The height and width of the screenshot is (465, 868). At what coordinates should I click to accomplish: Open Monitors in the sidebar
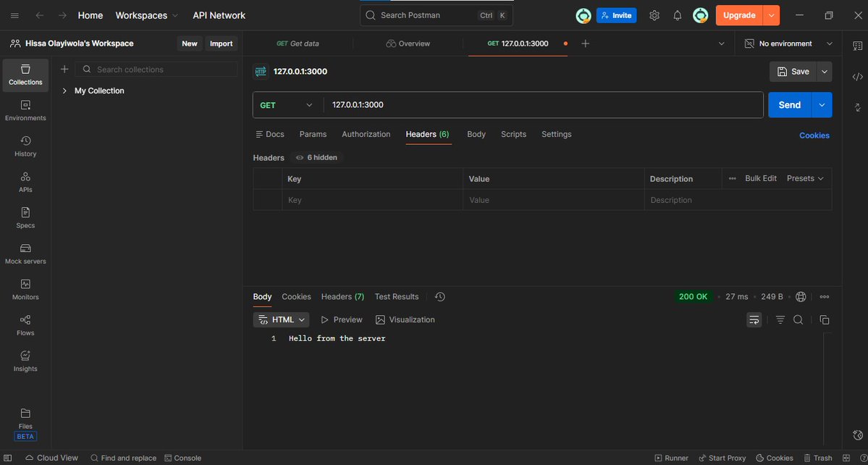click(25, 290)
